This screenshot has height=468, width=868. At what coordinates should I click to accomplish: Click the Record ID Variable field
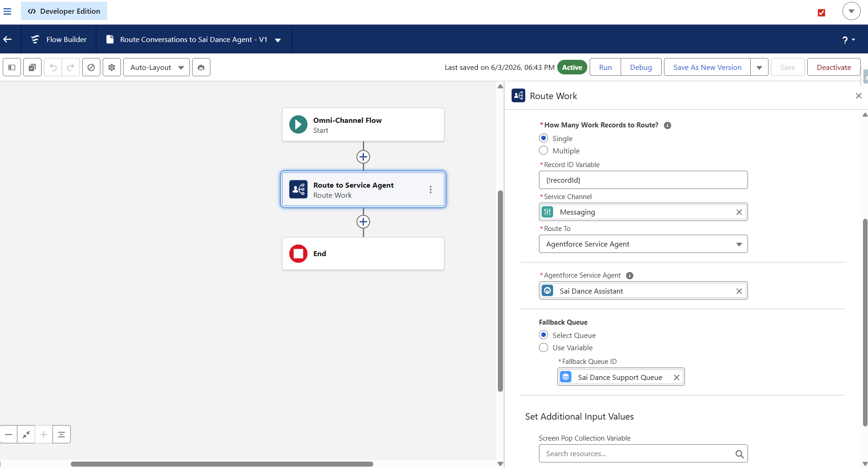coord(643,180)
